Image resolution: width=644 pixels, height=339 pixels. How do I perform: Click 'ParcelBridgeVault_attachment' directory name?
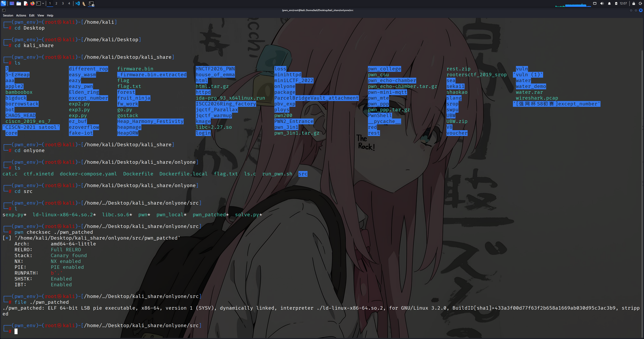pyautogui.click(x=316, y=98)
